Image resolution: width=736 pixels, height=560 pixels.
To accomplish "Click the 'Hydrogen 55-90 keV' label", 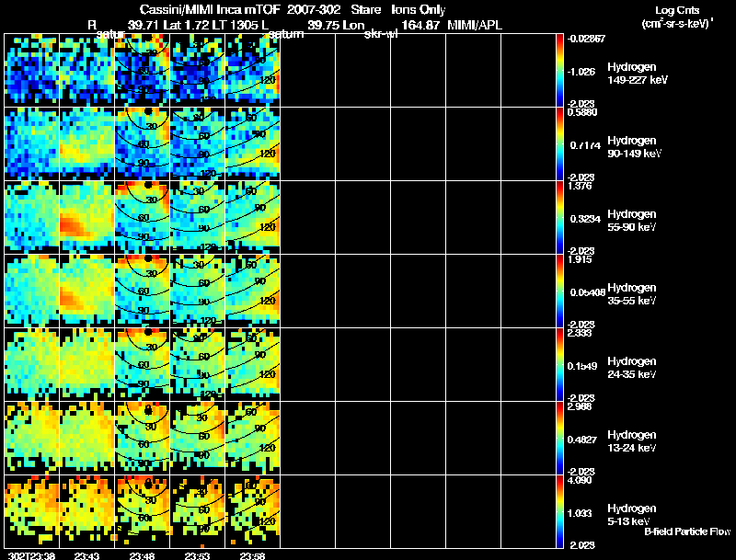I will click(x=632, y=221).
